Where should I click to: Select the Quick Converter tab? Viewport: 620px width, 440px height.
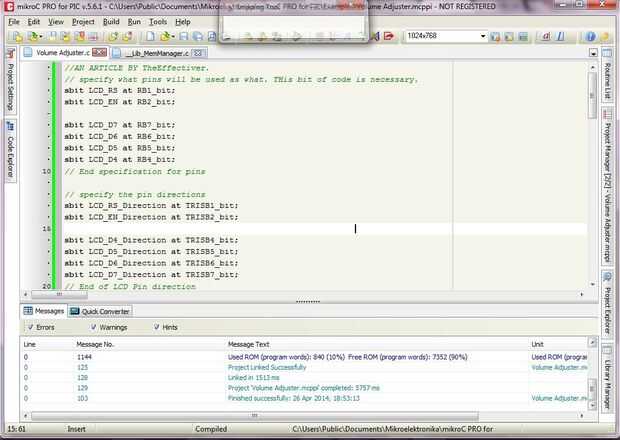[x=100, y=312]
